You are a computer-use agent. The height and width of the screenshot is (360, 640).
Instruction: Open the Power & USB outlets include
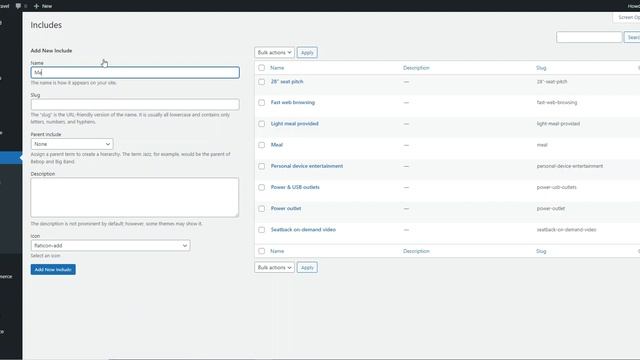pyautogui.click(x=295, y=187)
